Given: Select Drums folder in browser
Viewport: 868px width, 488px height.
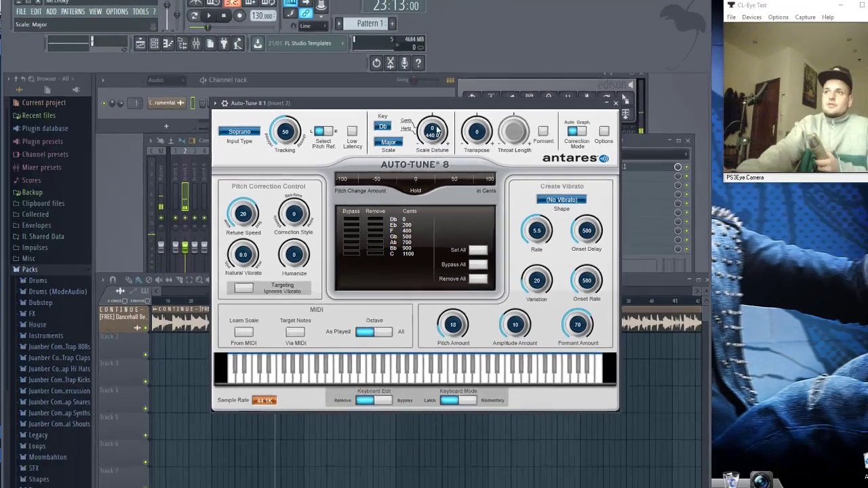Looking at the screenshot, I should 38,281.
